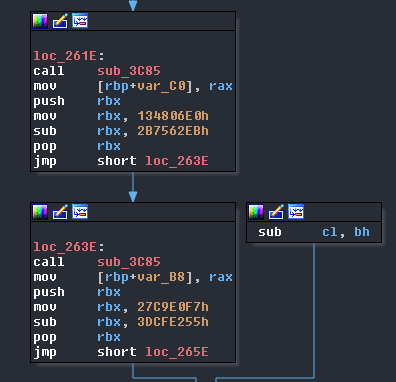396x382 pixels.
Task: Click the constant 2B7562EBh
Action: tap(173, 131)
